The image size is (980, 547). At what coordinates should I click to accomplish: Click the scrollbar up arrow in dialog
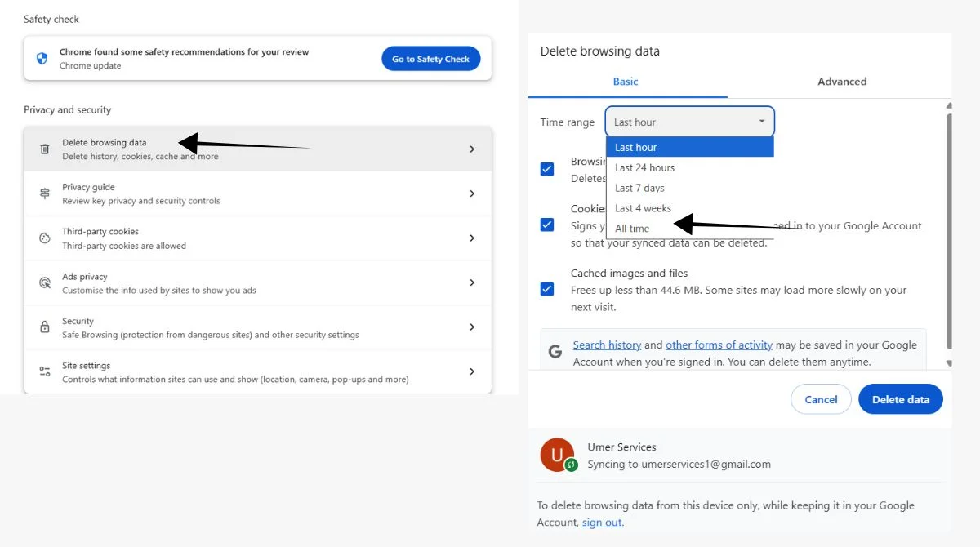click(x=948, y=105)
